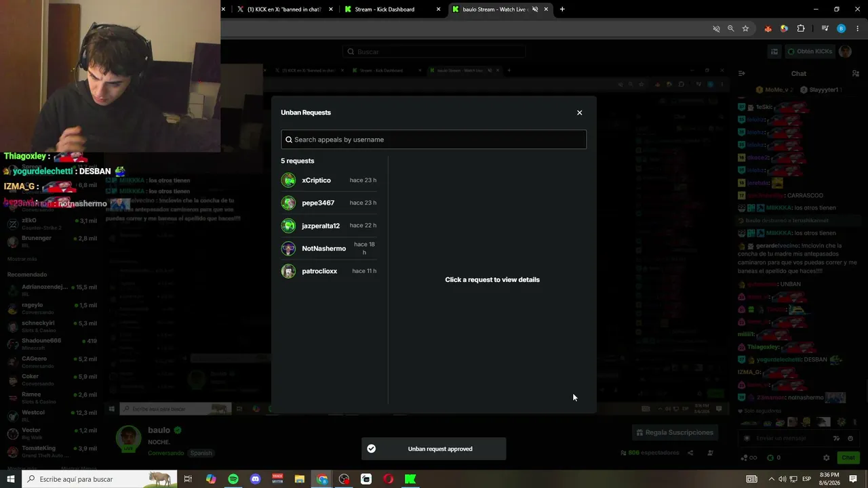Open NotNashermo's unban request
The image size is (868, 488).
coord(330,249)
